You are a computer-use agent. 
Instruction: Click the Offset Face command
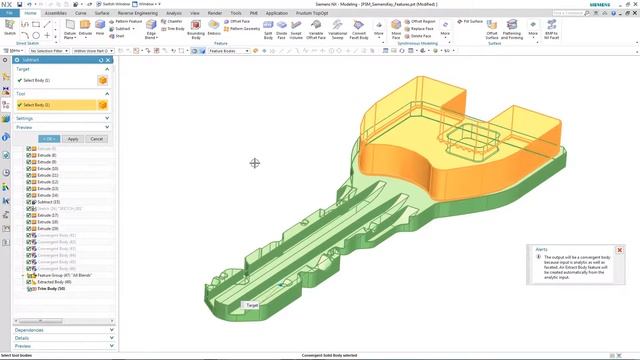(x=237, y=21)
